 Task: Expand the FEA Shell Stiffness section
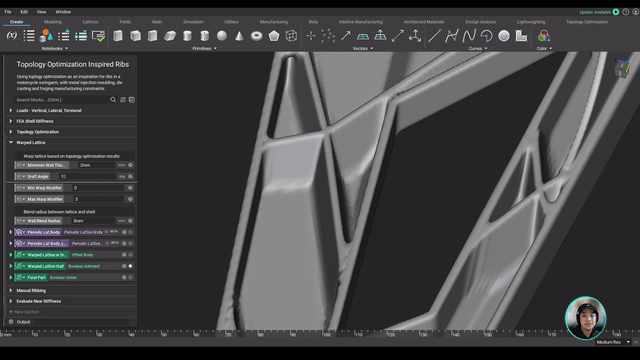coord(11,121)
